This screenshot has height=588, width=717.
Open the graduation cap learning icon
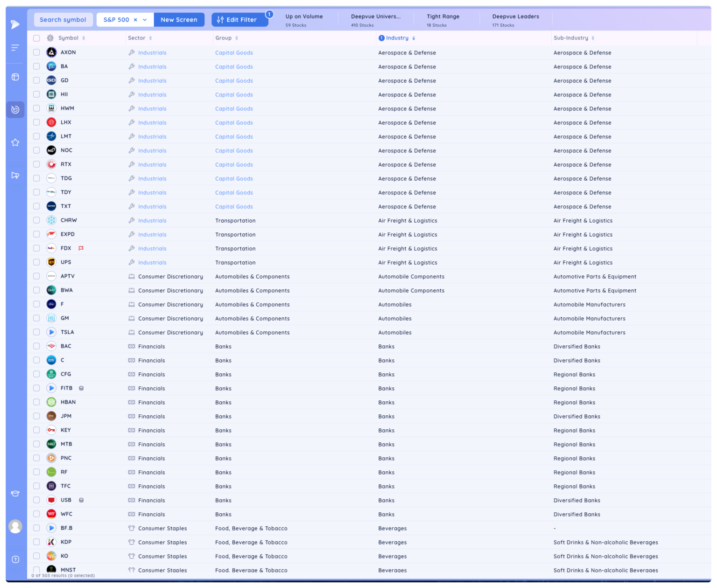[x=15, y=493]
